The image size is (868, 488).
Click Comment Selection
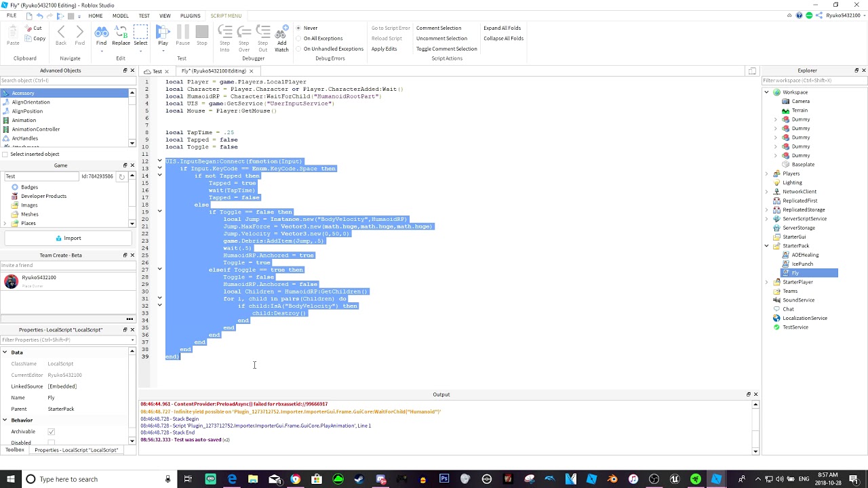coord(439,28)
